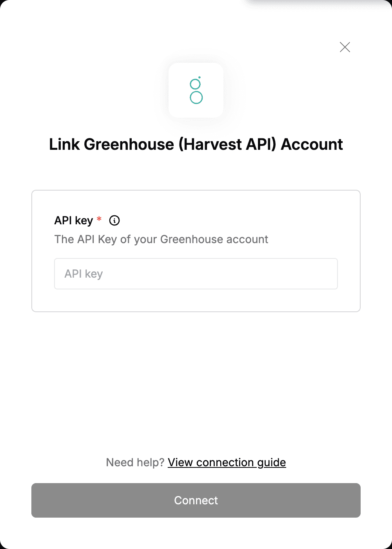
Task: Dismiss the modal with the X icon
Action: (x=345, y=47)
